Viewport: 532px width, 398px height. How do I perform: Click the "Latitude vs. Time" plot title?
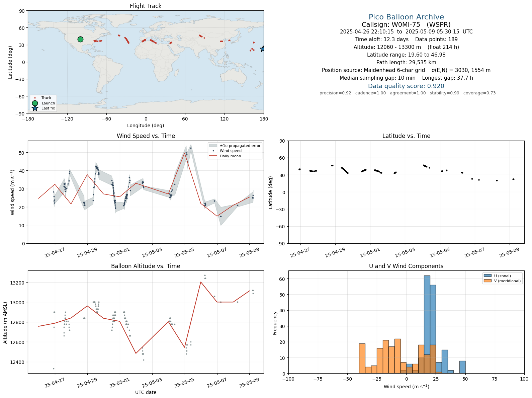[x=406, y=136]
